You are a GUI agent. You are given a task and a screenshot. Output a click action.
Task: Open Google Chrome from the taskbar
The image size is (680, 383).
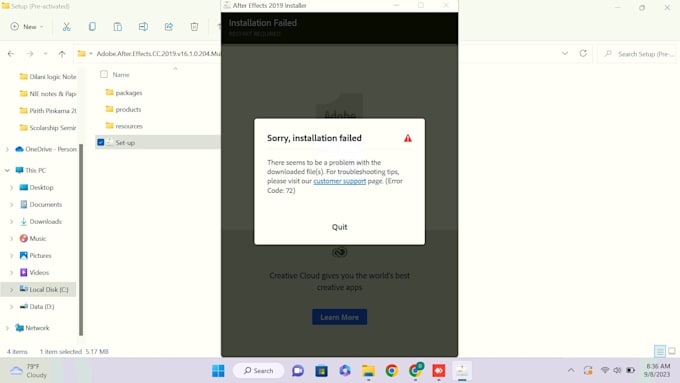[x=392, y=371]
